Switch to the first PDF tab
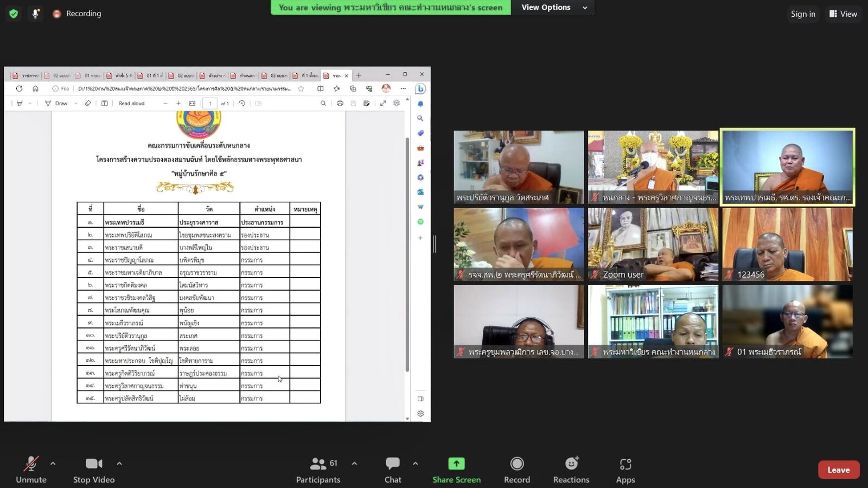Viewport: 868px width, 488px height. pyautogui.click(x=25, y=75)
